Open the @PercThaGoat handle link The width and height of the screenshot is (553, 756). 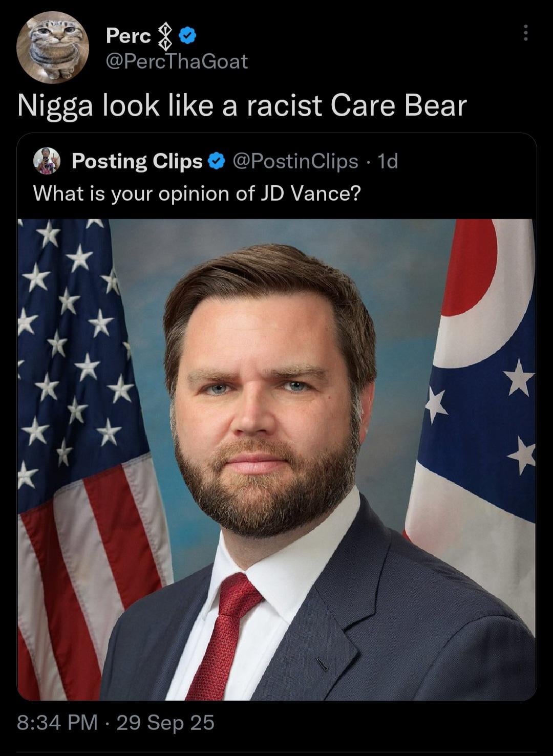click(177, 62)
